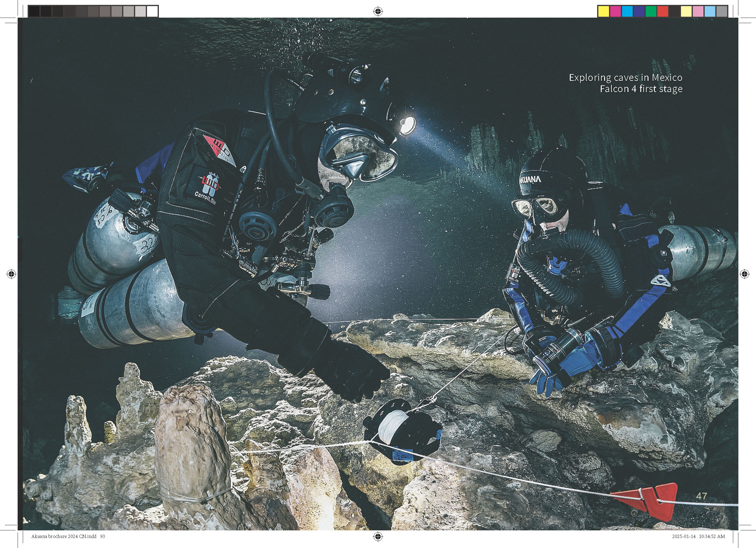Viewport: 756px width, 548px height.
Task: Select the cyan color bar swatch
Action: coord(627,11)
